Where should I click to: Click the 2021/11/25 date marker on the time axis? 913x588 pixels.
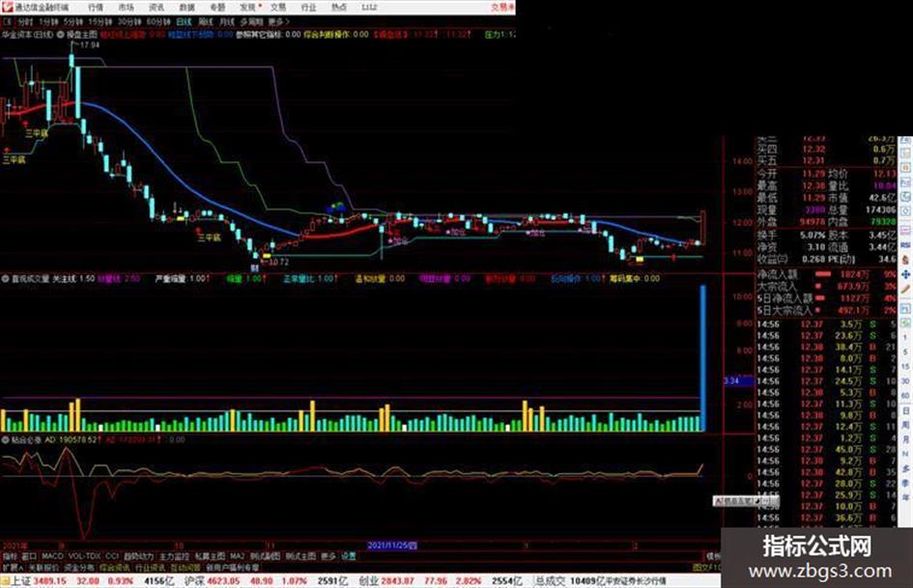[391, 546]
